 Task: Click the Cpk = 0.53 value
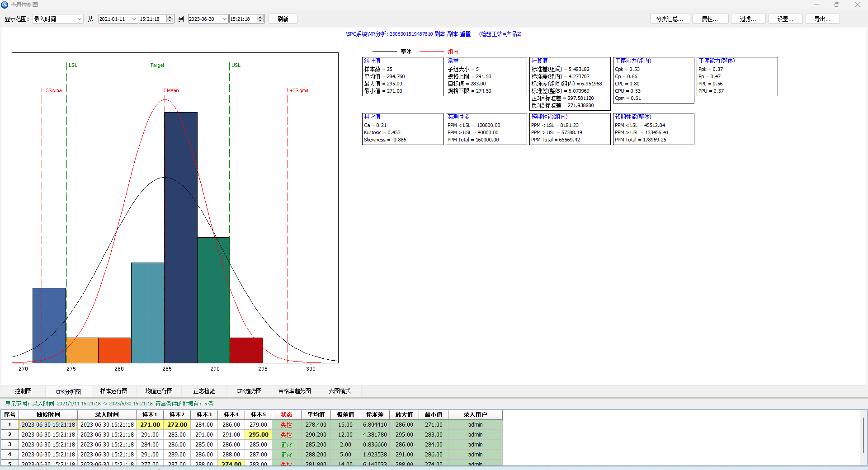[627, 69]
